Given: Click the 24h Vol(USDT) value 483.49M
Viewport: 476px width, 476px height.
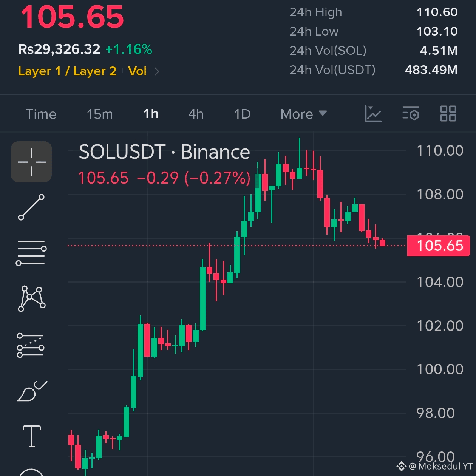Looking at the screenshot, I should [431, 70].
